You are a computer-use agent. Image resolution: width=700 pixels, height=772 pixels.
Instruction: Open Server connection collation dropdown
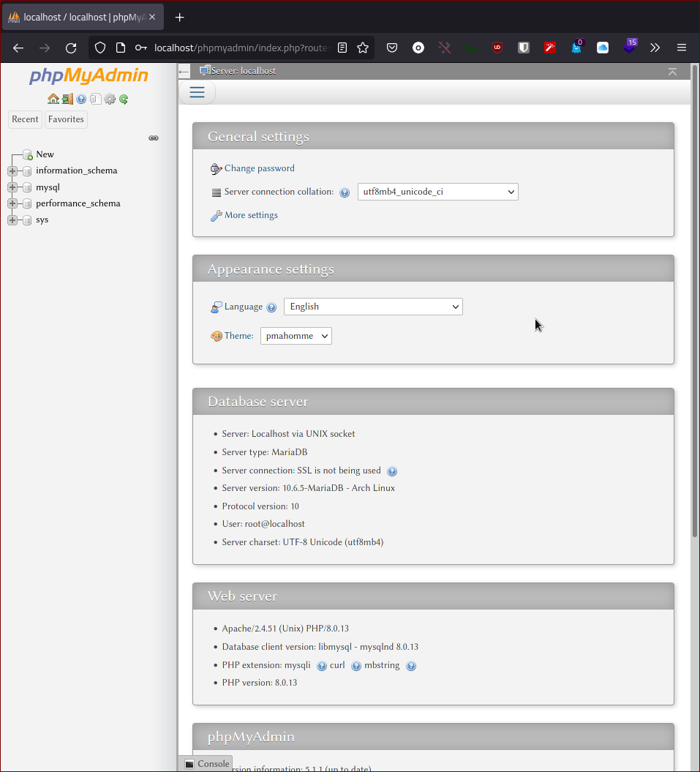437,192
